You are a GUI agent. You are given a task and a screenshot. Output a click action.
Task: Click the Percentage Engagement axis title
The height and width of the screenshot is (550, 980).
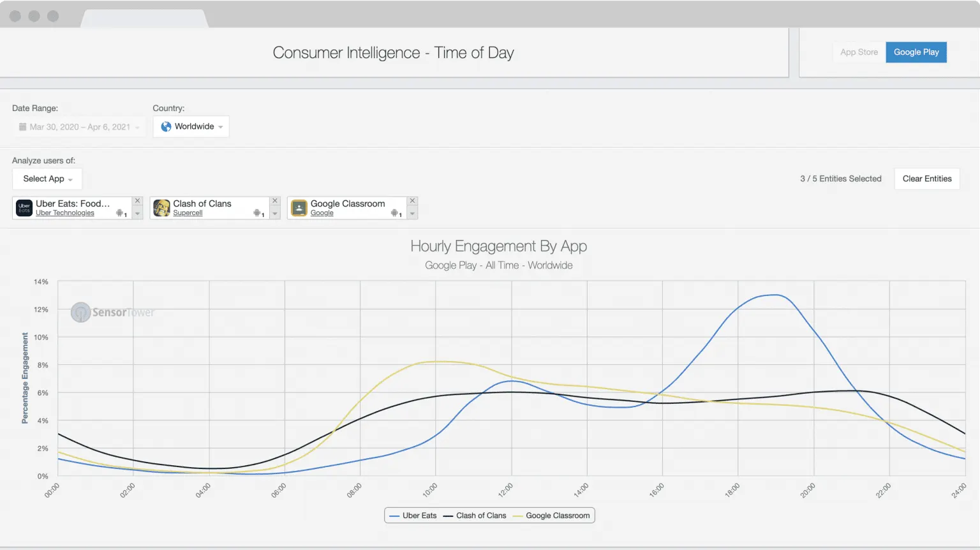coord(25,378)
